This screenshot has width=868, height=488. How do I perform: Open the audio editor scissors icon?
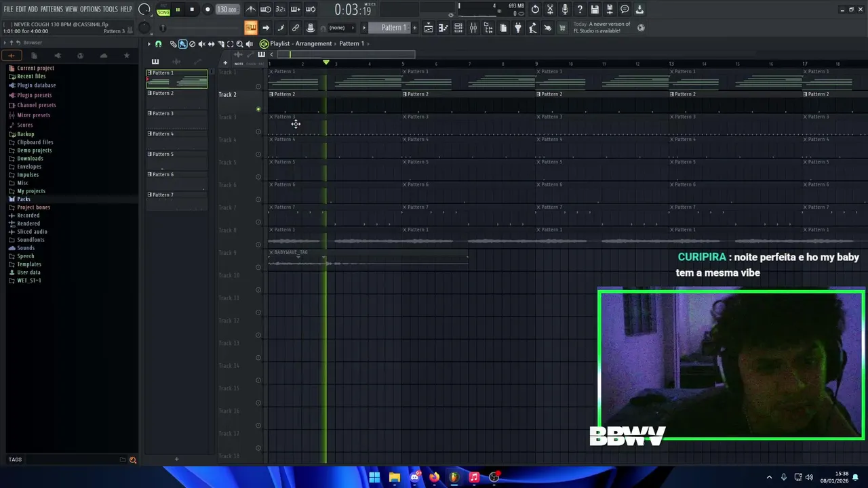click(550, 9)
